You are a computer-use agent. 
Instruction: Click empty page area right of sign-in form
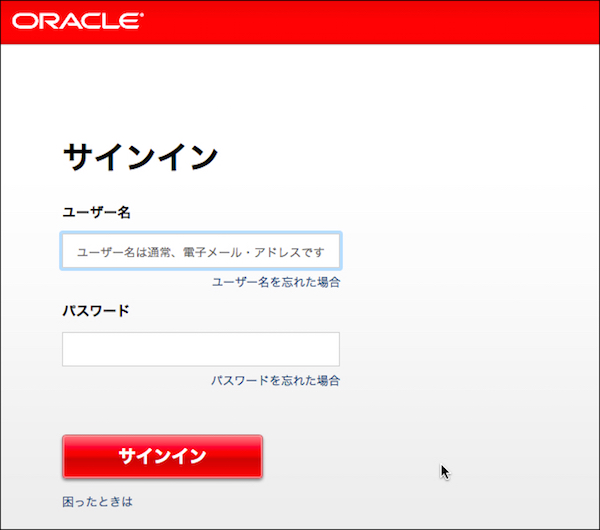(470, 300)
